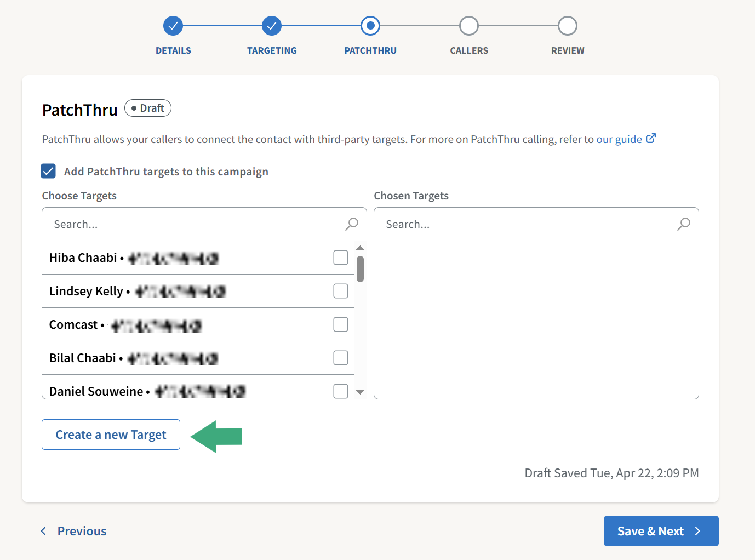Open the external link icon beside our guide
The image size is (755, 560).
click(x=651, y=139)
